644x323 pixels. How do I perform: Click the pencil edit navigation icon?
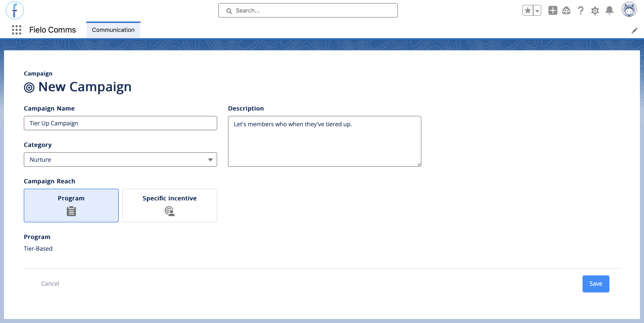coord(635,31)
